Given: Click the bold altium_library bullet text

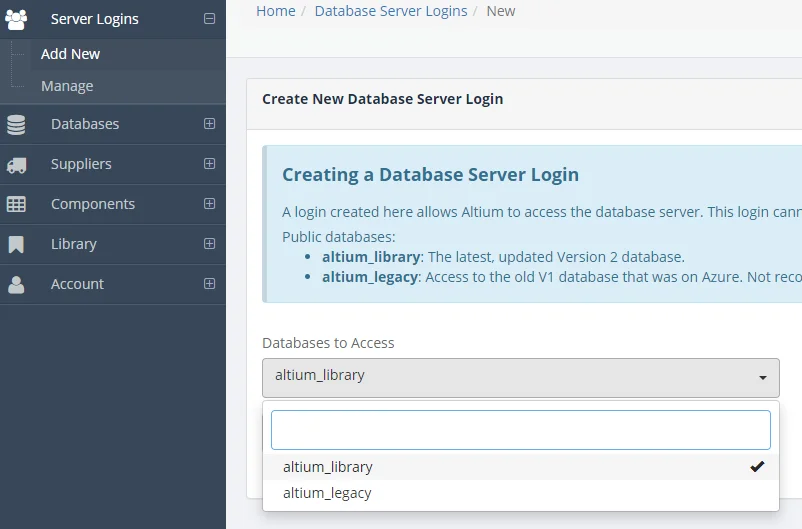Looking at the screenshot, I should [371, 256].
